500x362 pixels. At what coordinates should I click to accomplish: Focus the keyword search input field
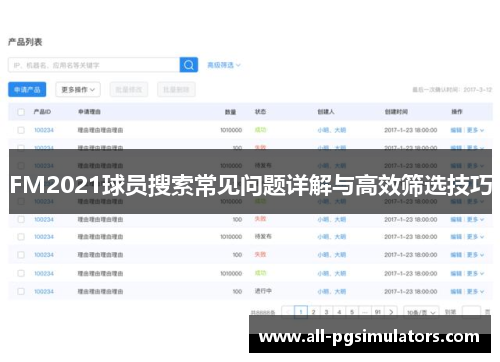click(x=94, y=65)
